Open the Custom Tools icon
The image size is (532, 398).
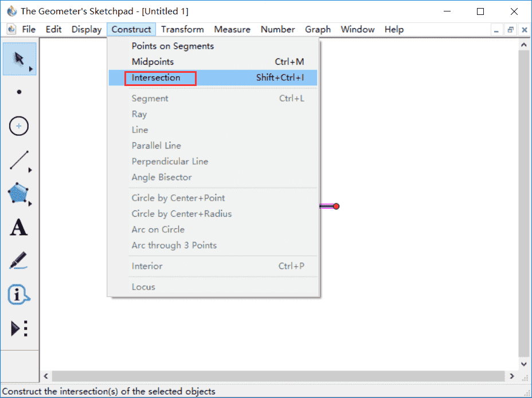(19, 328)
